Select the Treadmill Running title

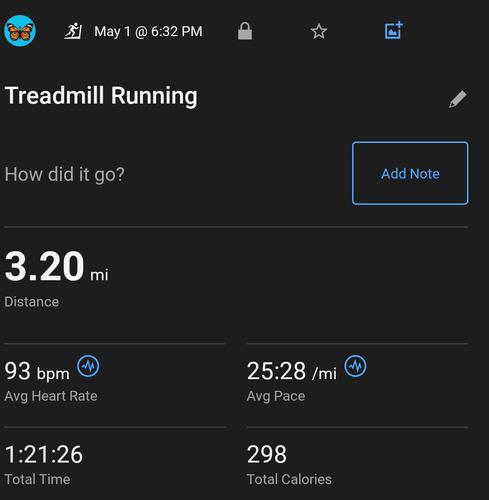click(101, 96)
